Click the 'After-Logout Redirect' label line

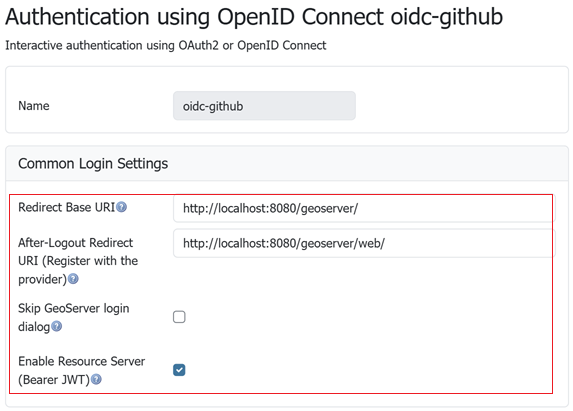pos(76,243)
